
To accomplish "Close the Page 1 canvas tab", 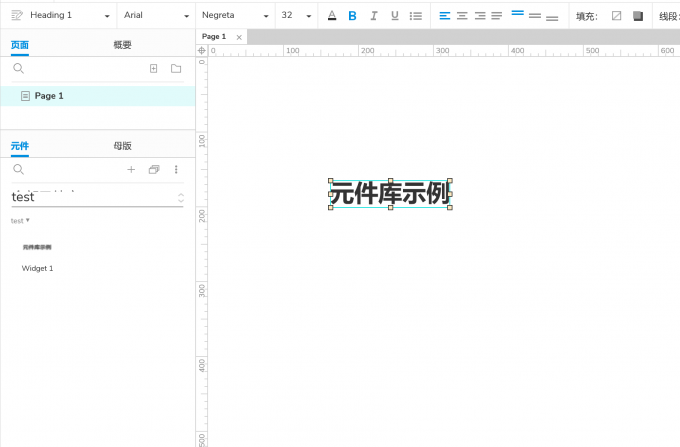I will coord(239,37).
